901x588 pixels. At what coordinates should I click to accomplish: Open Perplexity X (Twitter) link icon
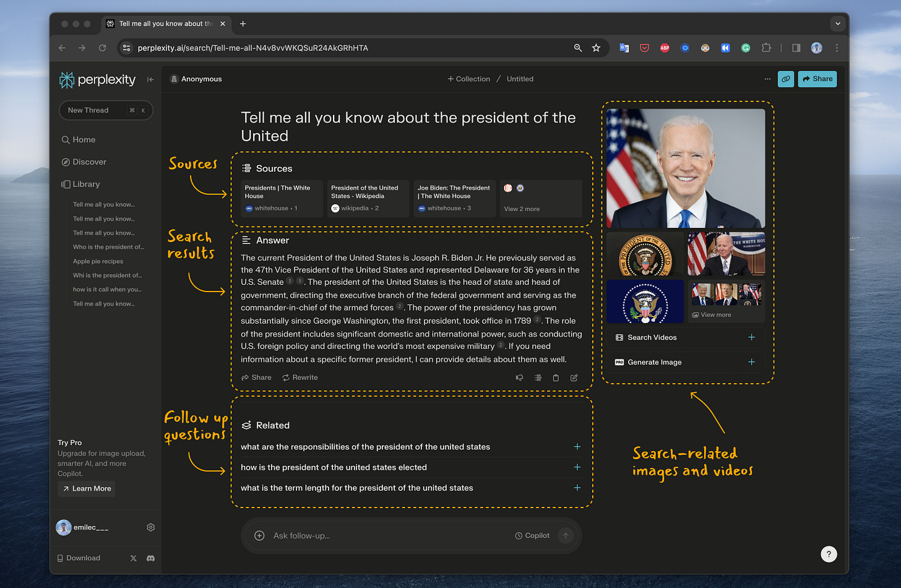[134, 558]
